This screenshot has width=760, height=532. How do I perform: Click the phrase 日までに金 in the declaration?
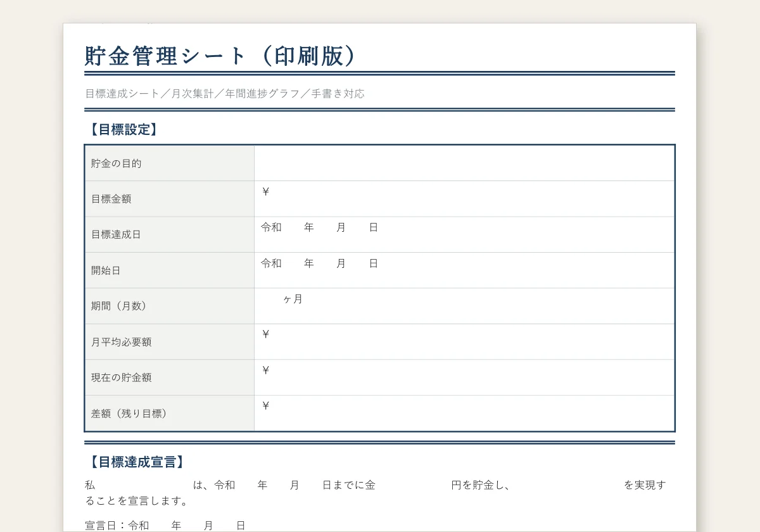349,485
